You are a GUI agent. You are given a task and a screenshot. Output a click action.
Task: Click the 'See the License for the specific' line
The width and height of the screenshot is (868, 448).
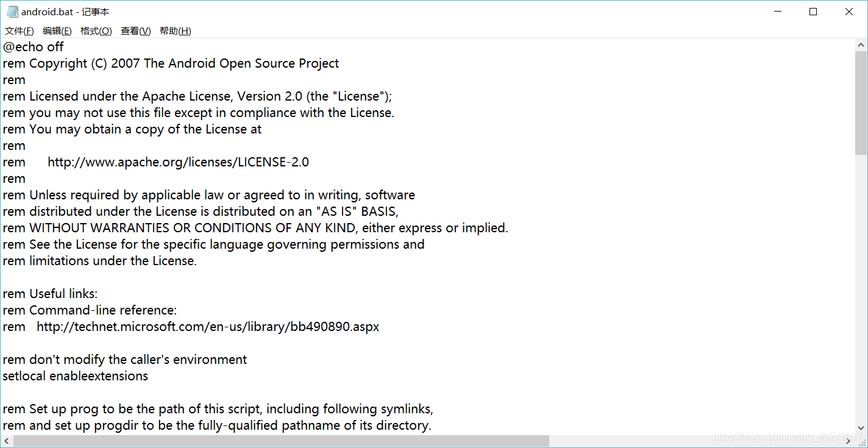[x=213, y=244]
